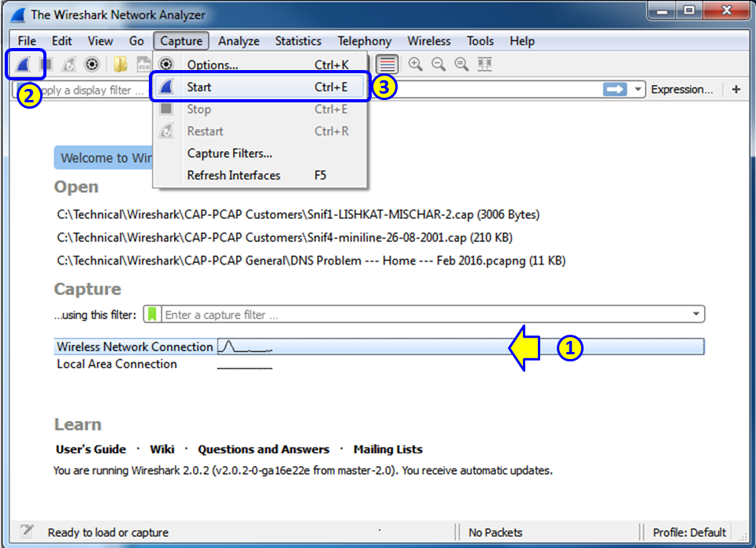Open recent file Snif4-miniline-26-08-2001.cap
This screenshot has width=756, height=548.
[284, 238]
